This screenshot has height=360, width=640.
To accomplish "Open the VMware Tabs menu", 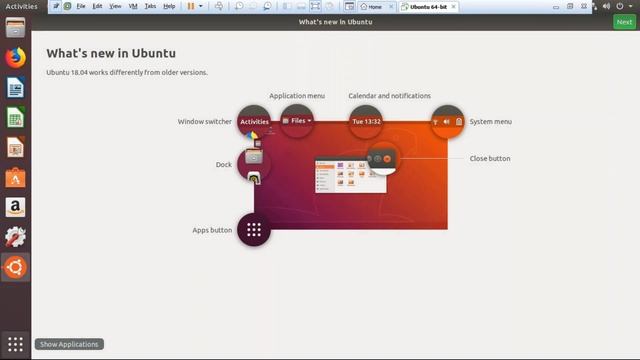I will pos(150,6).
